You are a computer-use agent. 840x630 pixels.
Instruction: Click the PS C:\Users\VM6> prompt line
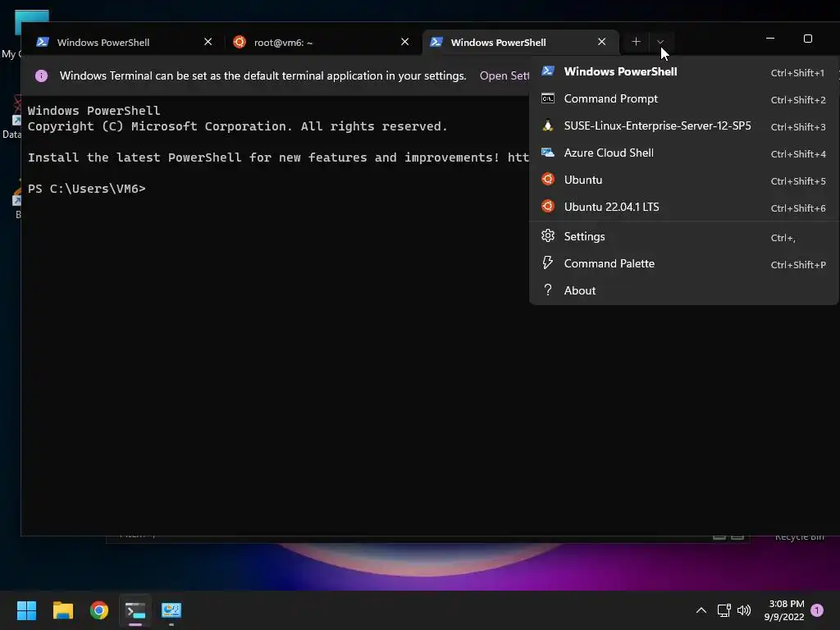[x=87, y=189]
